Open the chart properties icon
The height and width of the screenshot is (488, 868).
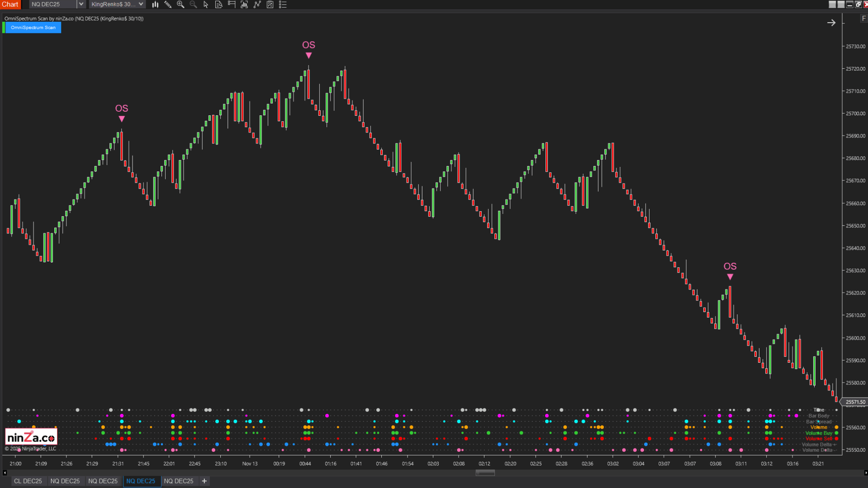tap(270, 5)
